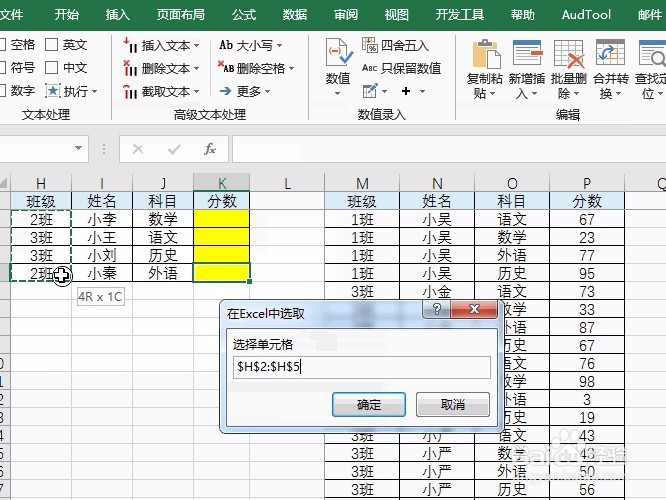
Task: Toggle the 中文 checkbox
Action: 51,67
